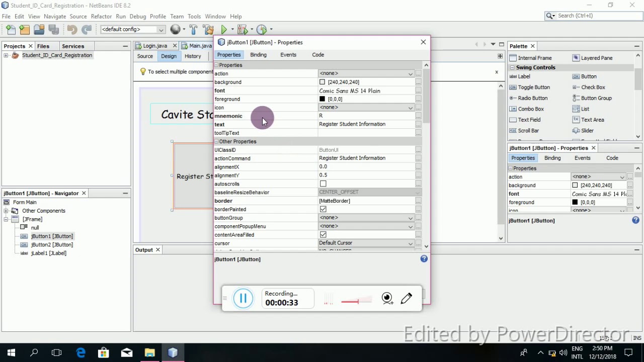The image size is (644, 362).
Task: Open the Refactor menu
Action: [101, 17]
